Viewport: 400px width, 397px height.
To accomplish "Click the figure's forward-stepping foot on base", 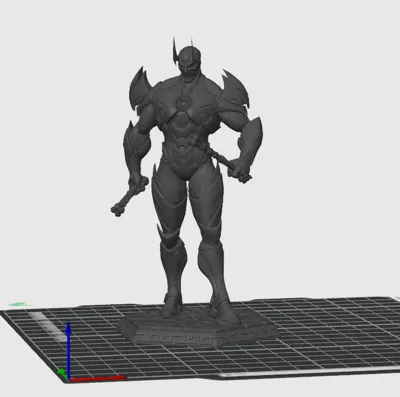I will pyautogui.click(x=223, y=310).
